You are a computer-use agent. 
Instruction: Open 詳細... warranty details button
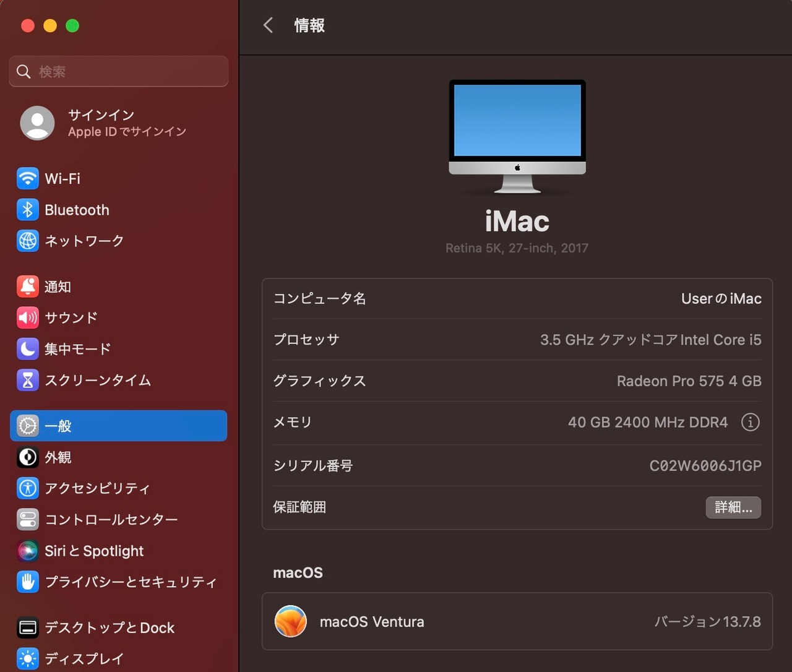733,507
